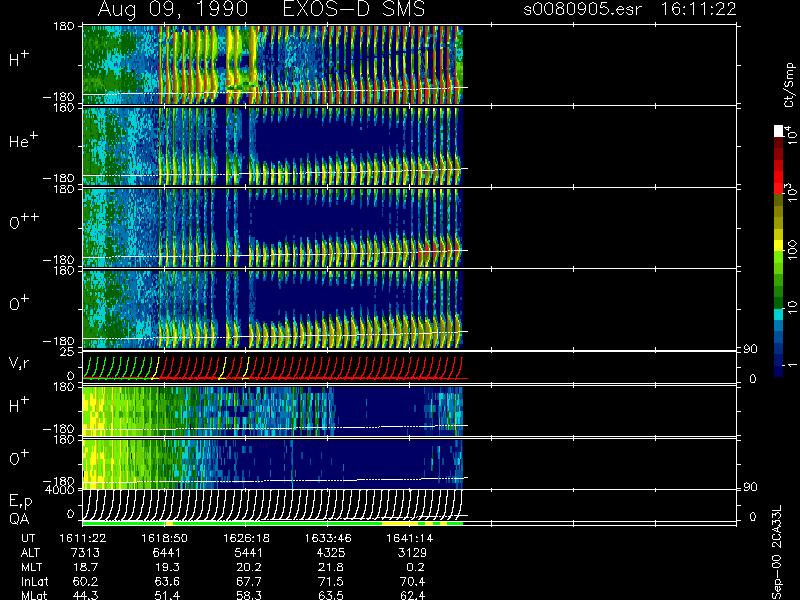This screenshot has width=800, height=600.
Task: Pick the yellow color bar segment near 100
Action: click(x=779, y=245)
